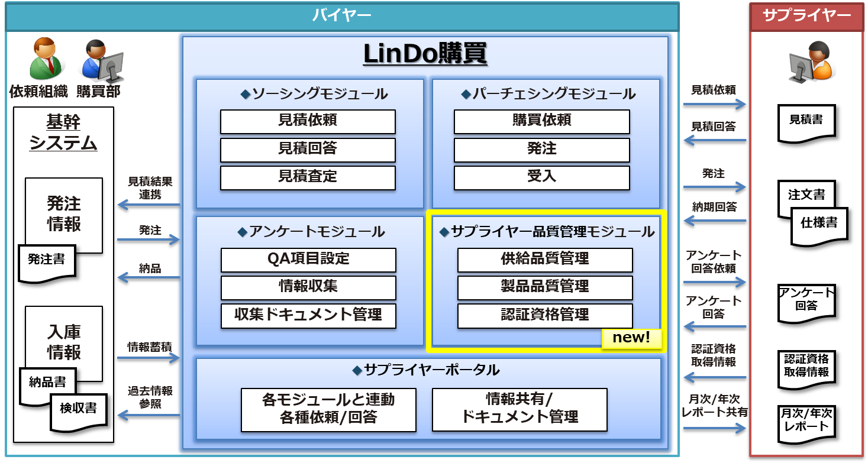868x463 pixels.
Task: Click the 入庫情報 box
Action: 64,343
